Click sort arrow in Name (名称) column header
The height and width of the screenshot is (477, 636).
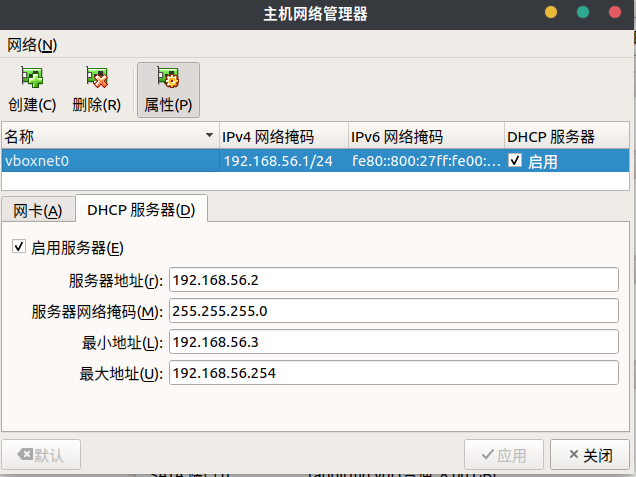(x=209, y=136)
